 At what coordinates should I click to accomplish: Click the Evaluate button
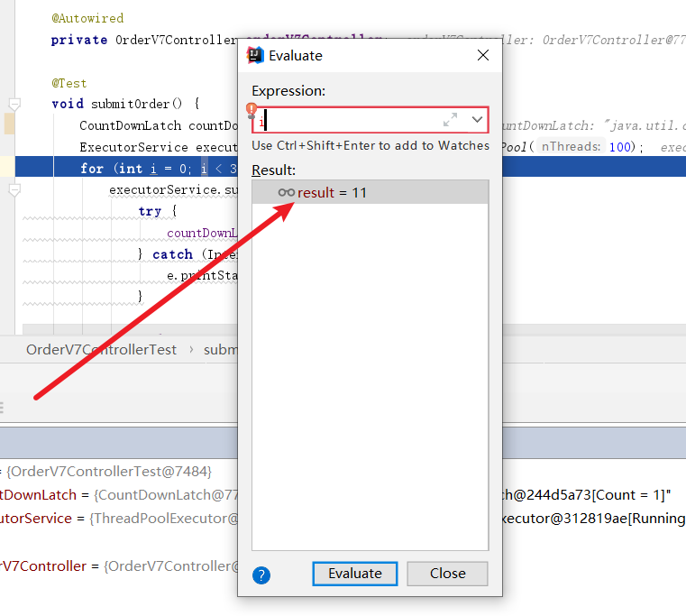pyautogui.click(x=354, y=574)
